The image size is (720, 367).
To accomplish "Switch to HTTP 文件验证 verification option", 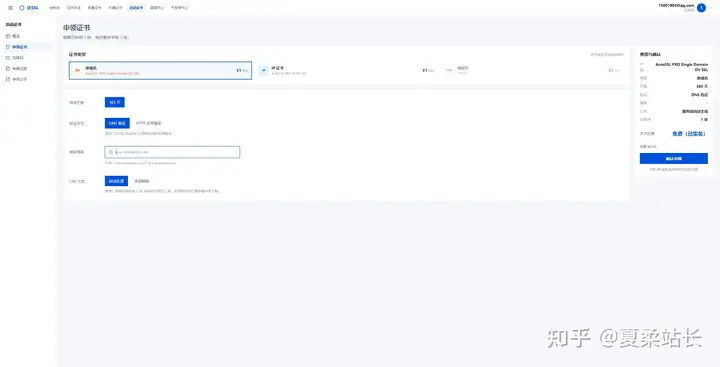I will tap(148, 123).
